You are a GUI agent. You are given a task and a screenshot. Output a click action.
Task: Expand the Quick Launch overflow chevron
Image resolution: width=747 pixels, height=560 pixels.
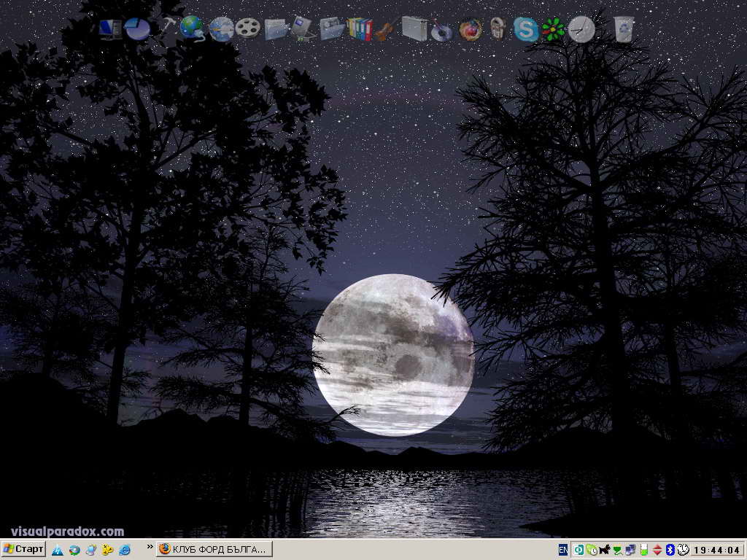coord(150,546)
